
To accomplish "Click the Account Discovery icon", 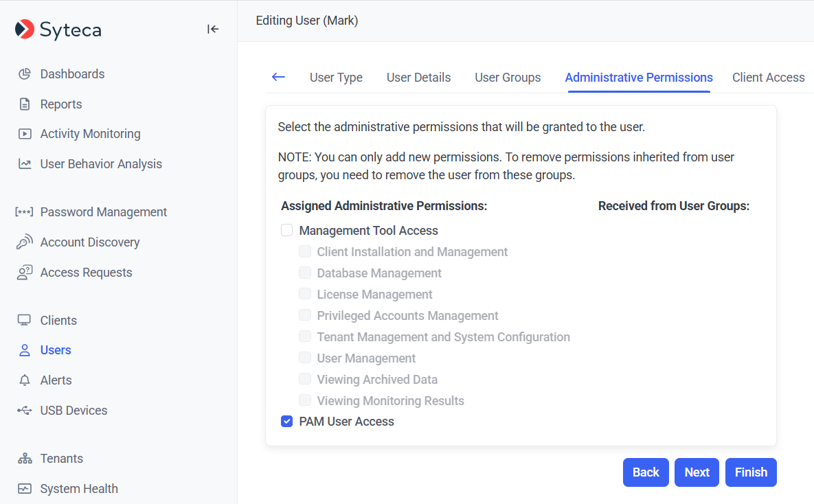I will click(25, 242).
